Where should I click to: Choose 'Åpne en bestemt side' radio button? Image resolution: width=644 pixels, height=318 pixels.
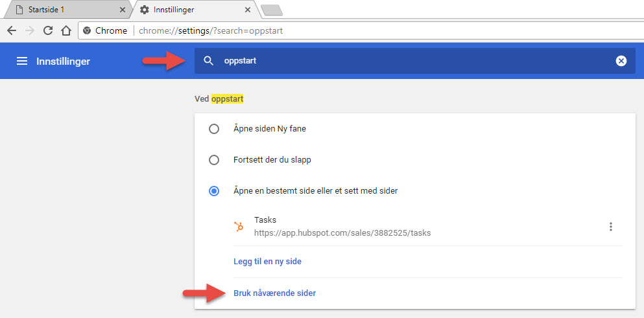(214, 191)
